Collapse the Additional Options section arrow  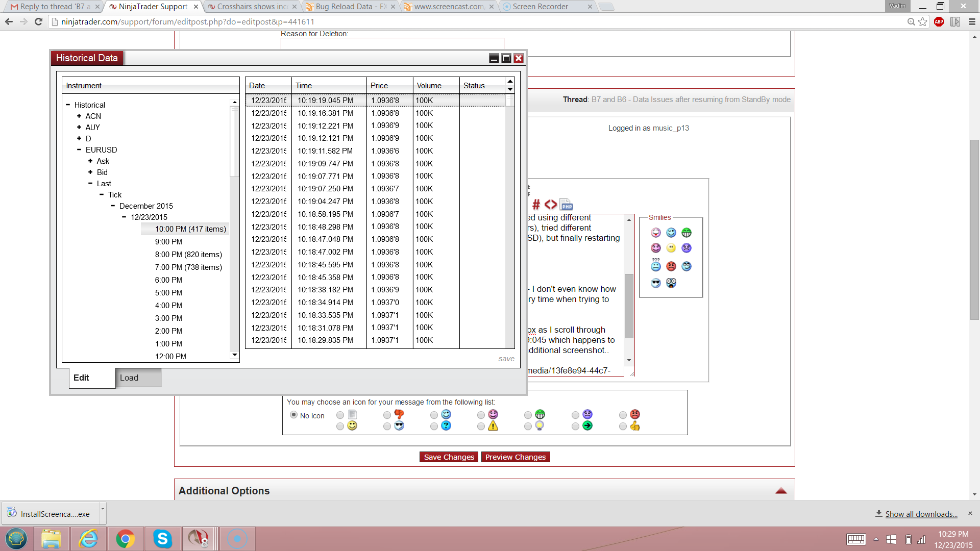pyautogui.click(x=780, y=491)
